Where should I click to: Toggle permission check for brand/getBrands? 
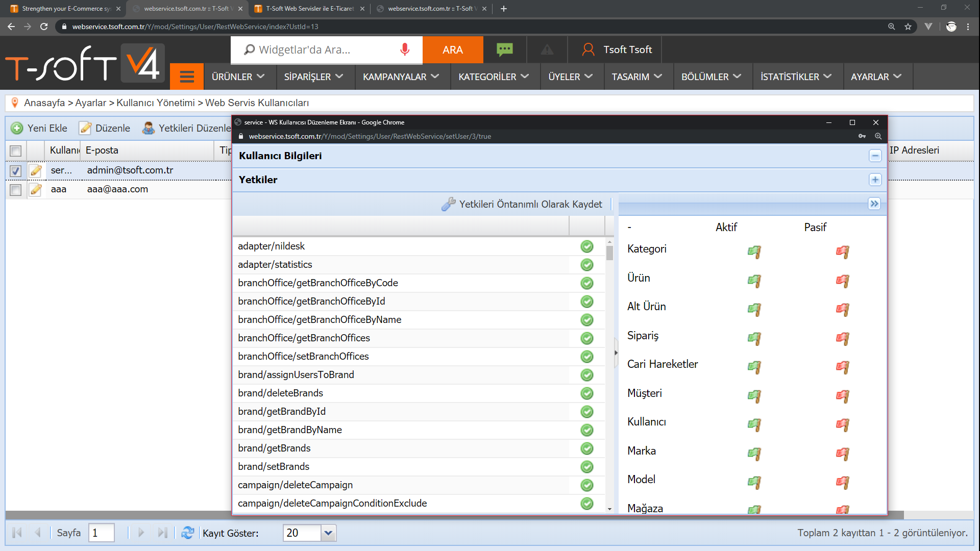pyautogui.click(x=587, y=448)
